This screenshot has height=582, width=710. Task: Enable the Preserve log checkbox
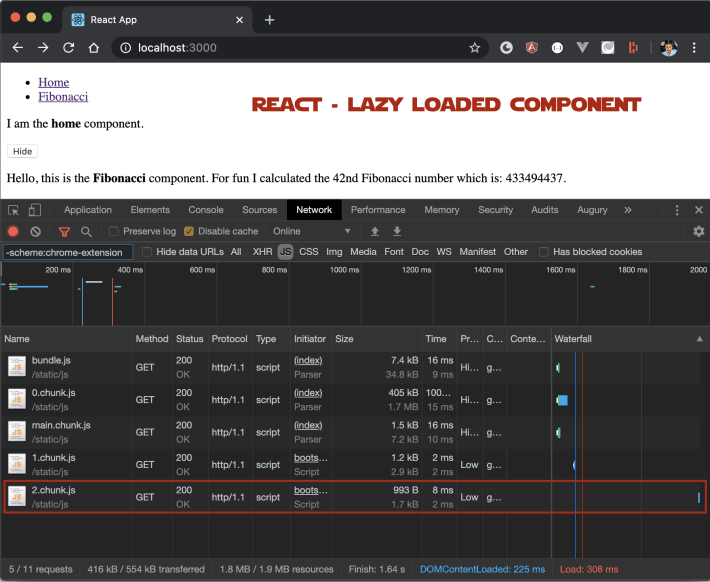point(114,231)
